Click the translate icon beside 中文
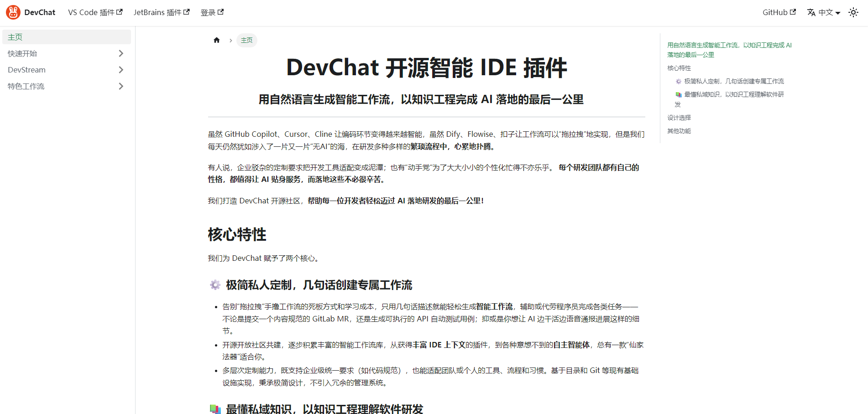868x414 pixels. pyautogui.click(x=811, y=12)
